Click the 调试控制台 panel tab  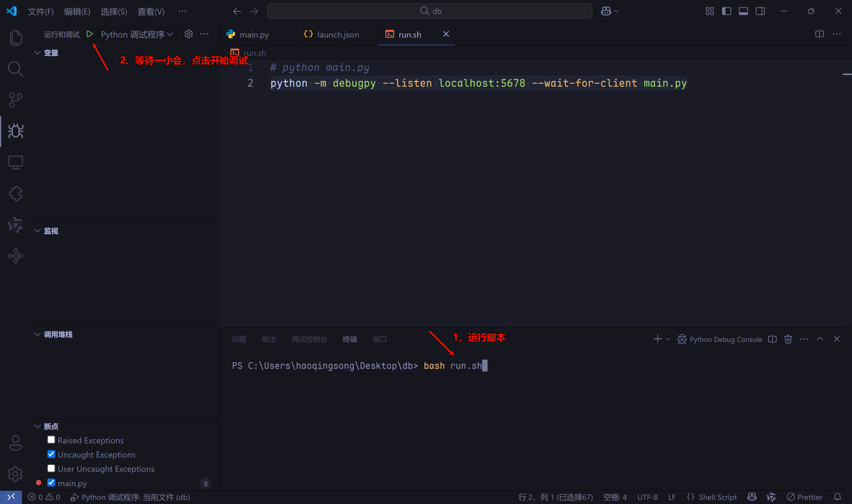309,339
